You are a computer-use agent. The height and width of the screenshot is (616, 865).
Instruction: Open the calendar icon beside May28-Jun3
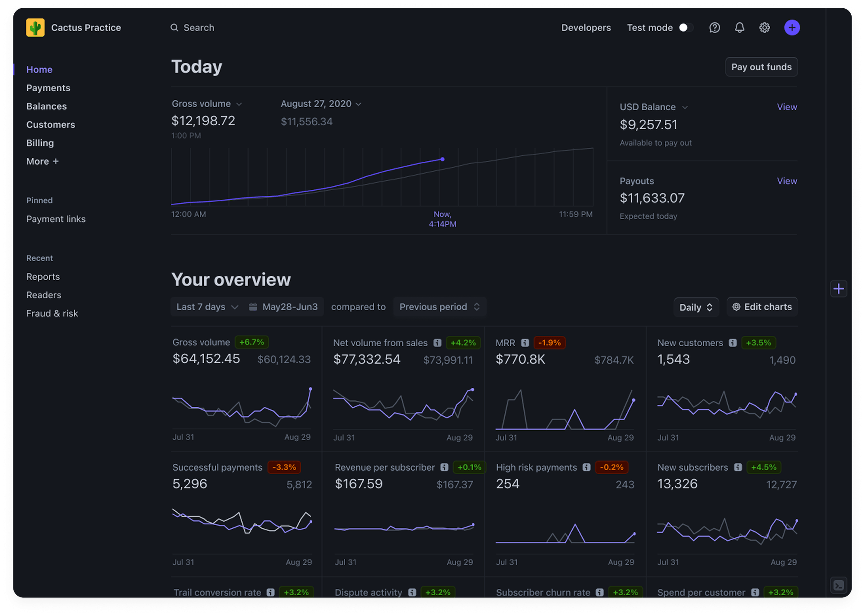[253, 306]
